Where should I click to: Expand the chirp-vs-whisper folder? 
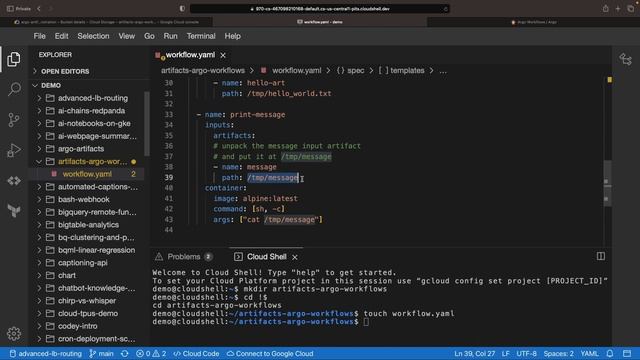pyautogui.click(x=87, y=301)
